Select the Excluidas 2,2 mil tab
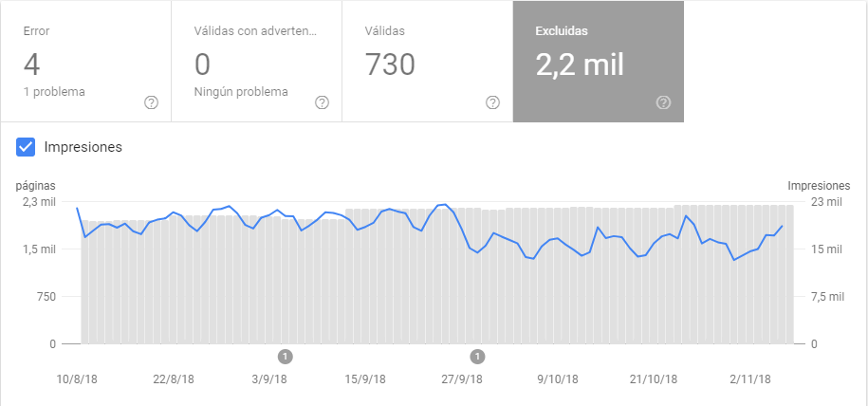This screenshot has width=868, height=406. coord(599,61)
